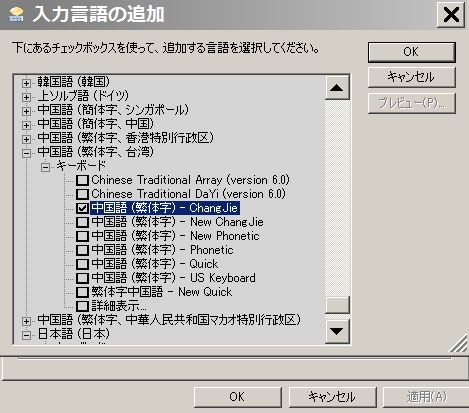Expand the 韓国語 (韓国) tree node

pos(26,83)
